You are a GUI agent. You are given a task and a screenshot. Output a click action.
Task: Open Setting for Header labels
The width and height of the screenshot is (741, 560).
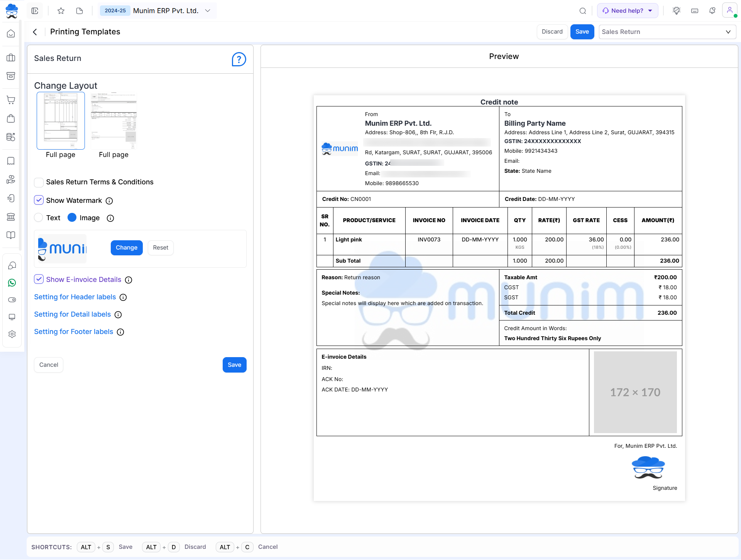[75, 297]
